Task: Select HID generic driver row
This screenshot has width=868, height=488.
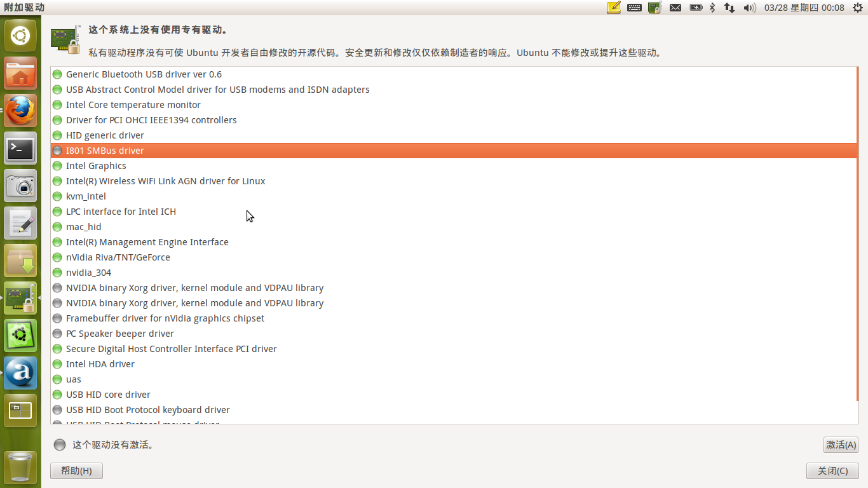Action: 454,135
